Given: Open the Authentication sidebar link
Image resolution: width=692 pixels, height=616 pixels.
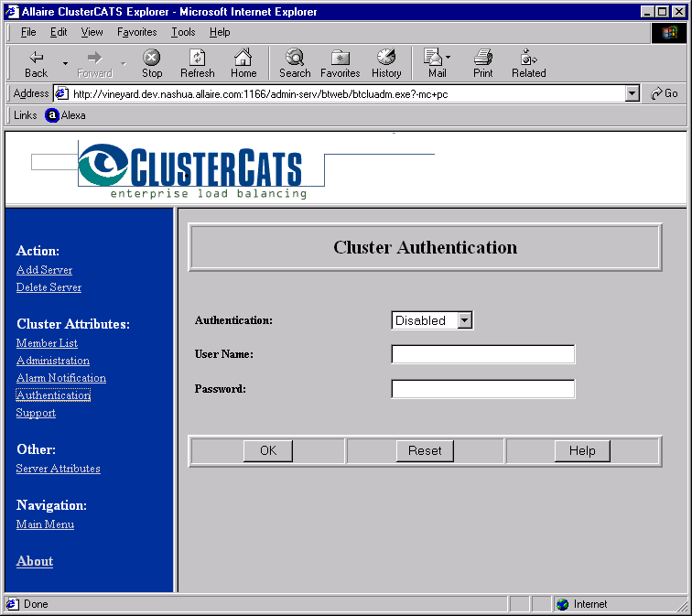Looking at the screenshot, I should pyautogui.click(x=53, y=394).
